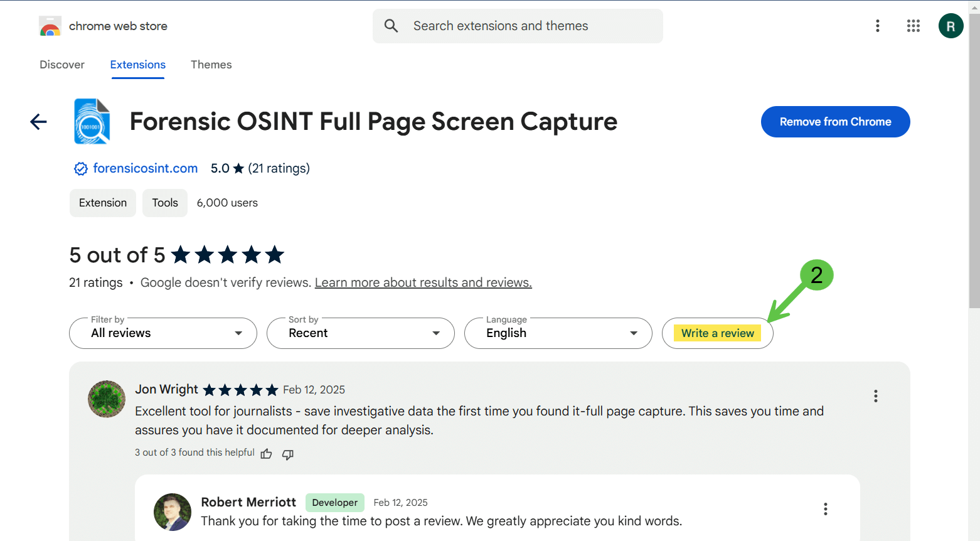Click the page vertical scrollbar
The height and width of the screenshot is (541, 980).
[974, 161]
